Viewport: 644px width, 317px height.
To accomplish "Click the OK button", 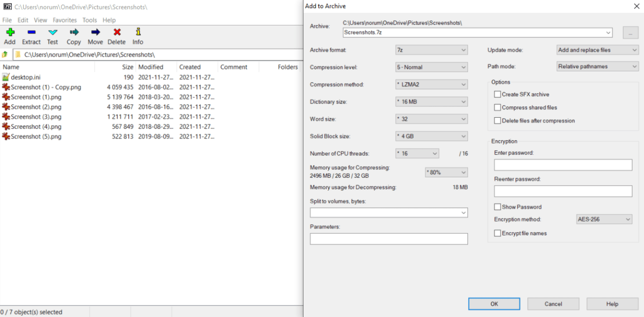I will tap(494, 304).
